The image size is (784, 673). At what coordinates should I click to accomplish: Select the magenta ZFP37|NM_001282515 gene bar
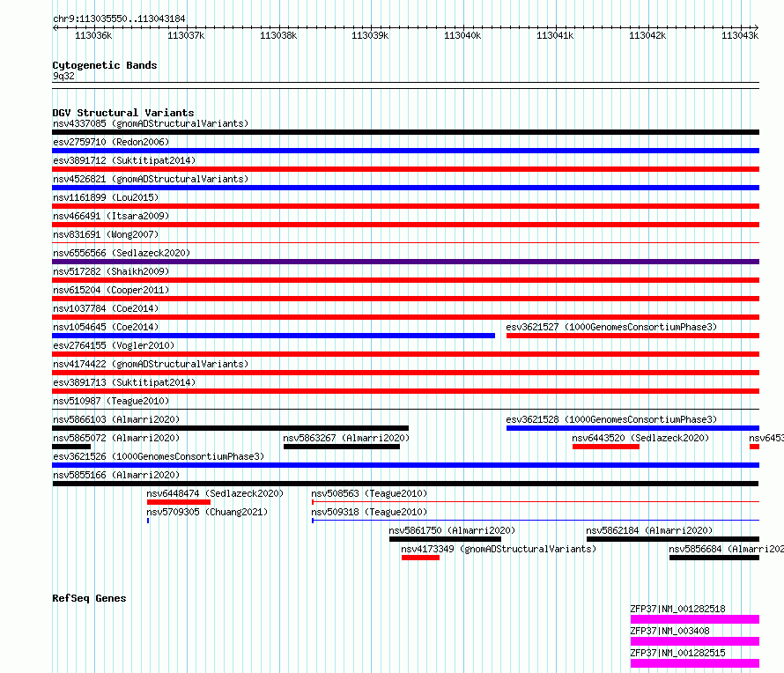[695, 663]
